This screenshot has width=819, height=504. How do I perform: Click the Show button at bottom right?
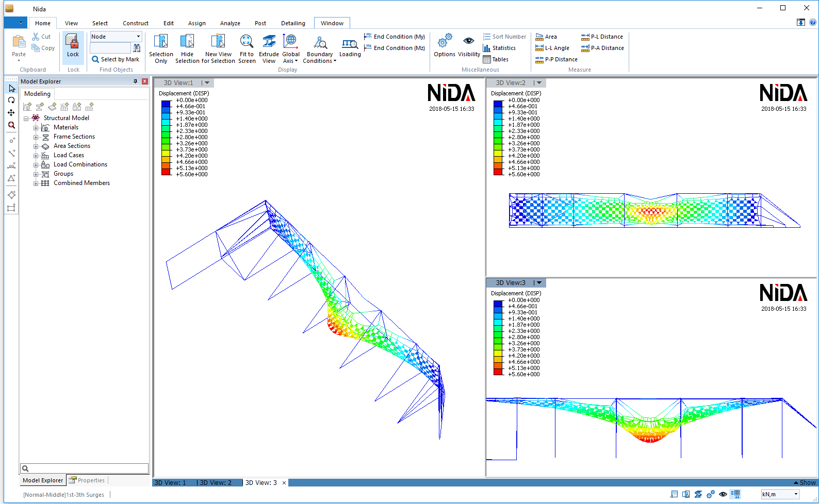[x=805, y=483]
